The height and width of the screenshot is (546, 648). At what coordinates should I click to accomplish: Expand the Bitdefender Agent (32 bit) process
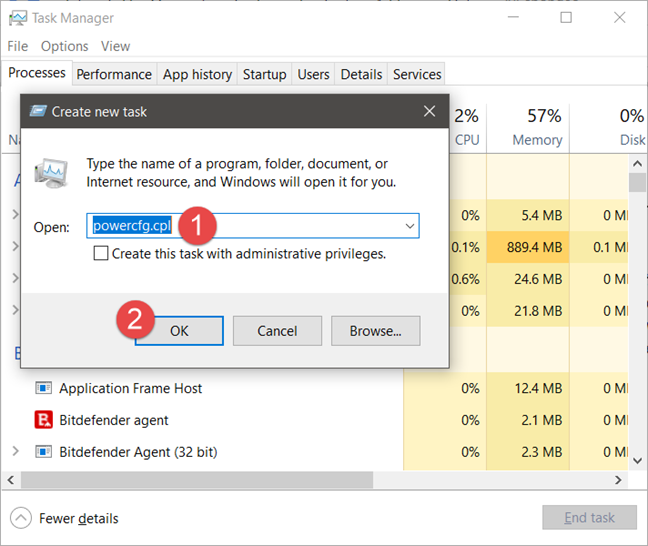[x=15, y=452]
